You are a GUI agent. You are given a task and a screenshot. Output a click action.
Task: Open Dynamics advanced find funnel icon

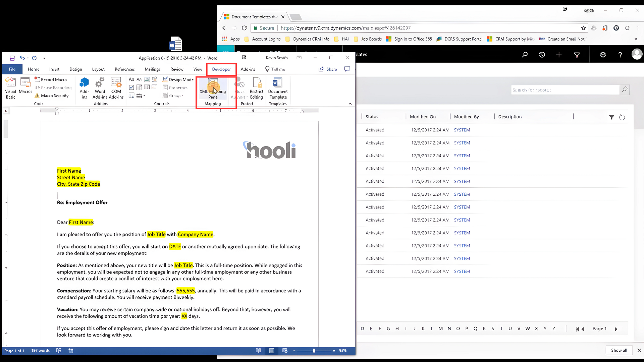[577, 55]
